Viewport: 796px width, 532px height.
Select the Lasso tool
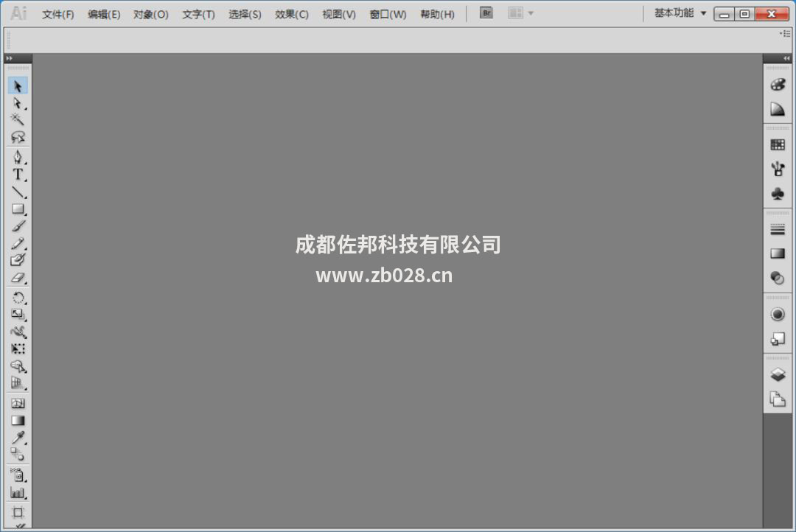pos(18,137)
